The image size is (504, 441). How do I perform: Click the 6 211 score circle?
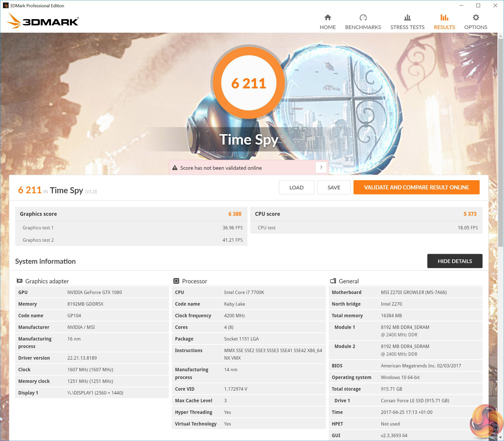[248, 83]
